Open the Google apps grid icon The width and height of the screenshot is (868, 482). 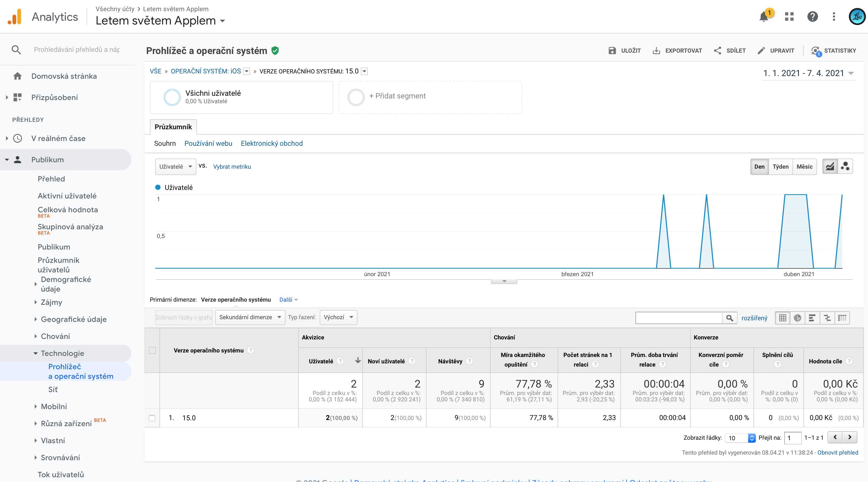coord(789,16)
